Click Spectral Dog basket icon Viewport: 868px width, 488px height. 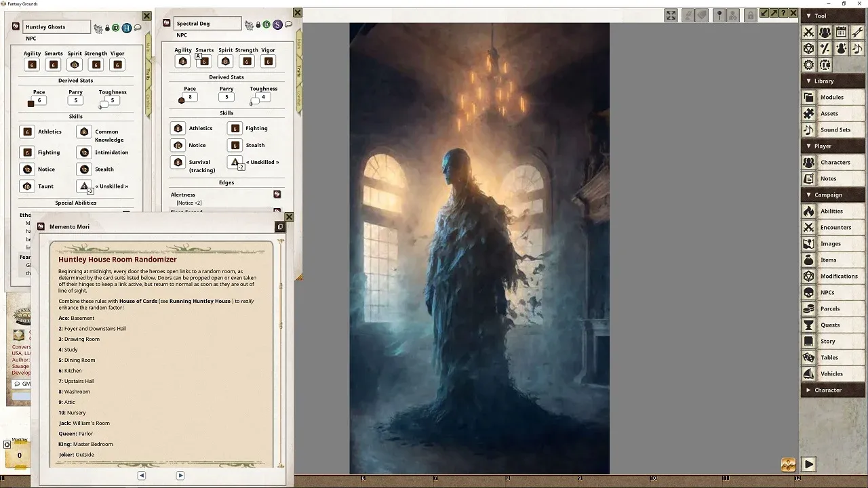[x=249, y=25]
